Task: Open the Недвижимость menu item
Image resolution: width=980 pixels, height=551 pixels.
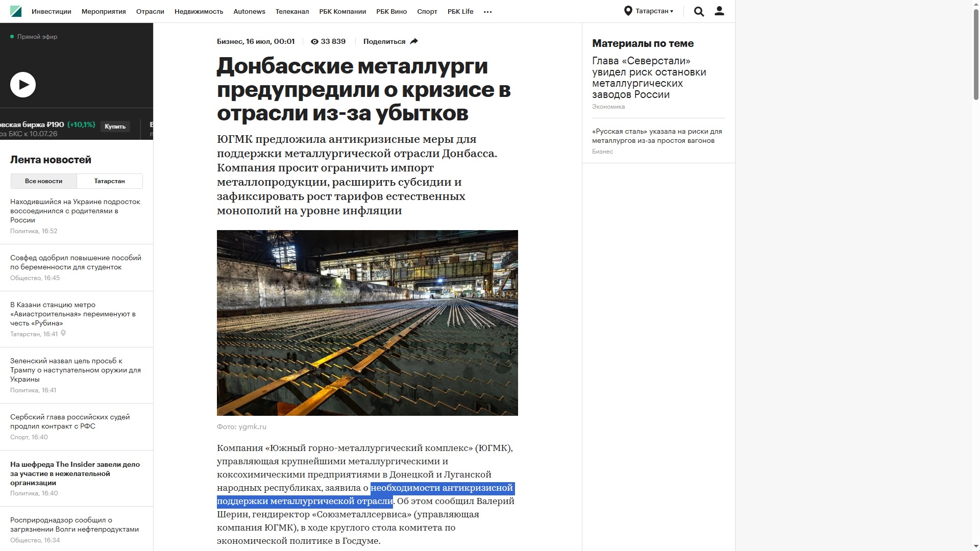Action: pyautogui.click(x=199, y=11)
